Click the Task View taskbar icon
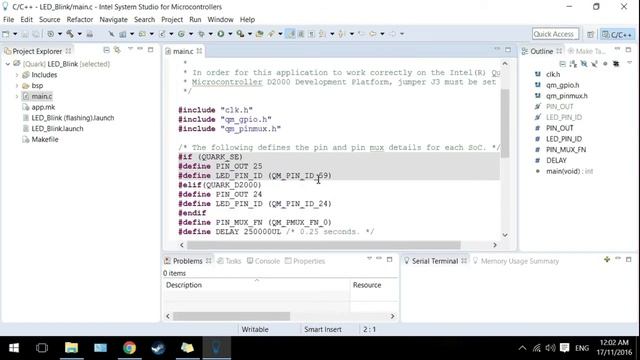This screenshot has height=360, width=640. (x=42, y=348)
